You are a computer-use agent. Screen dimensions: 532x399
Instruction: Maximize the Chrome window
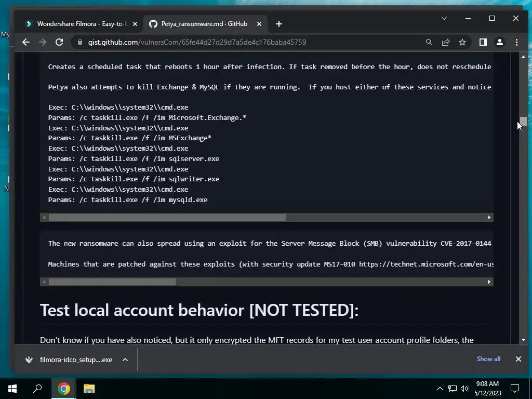pos(492,18)
